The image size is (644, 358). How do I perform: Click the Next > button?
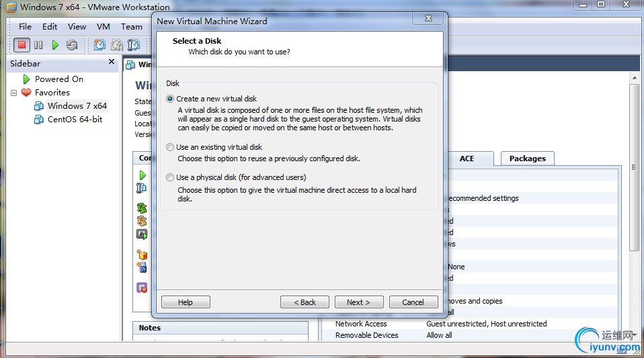click(x=359, y=302)
